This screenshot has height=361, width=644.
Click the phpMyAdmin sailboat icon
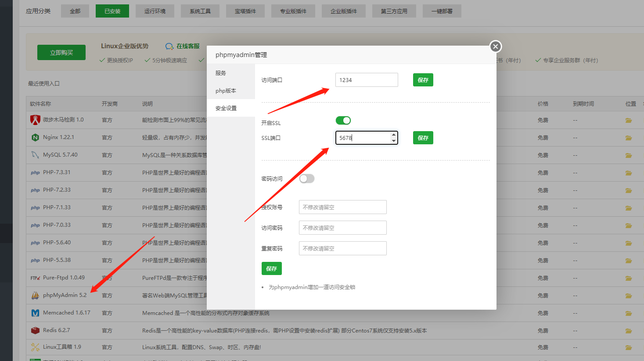[x=35, y=295]
